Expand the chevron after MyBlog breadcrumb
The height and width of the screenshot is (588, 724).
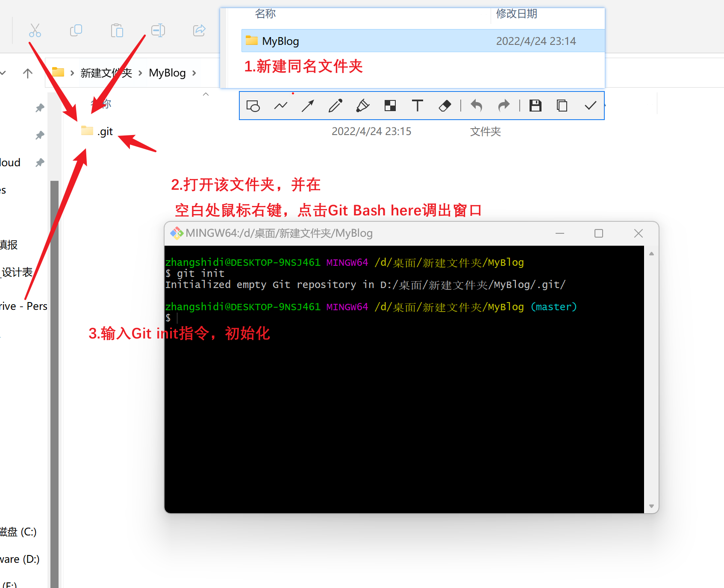(194, 73)
